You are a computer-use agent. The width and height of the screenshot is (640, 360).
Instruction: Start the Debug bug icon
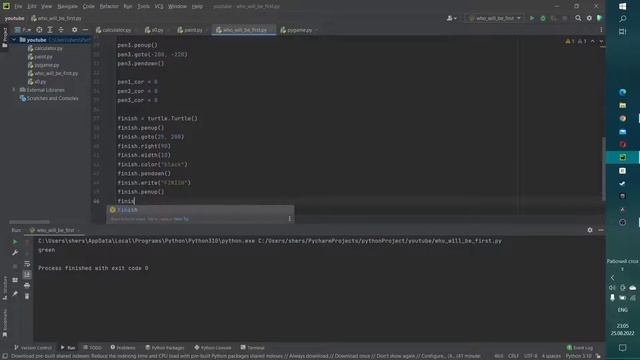pyautogui.click(x=543, y=18)
